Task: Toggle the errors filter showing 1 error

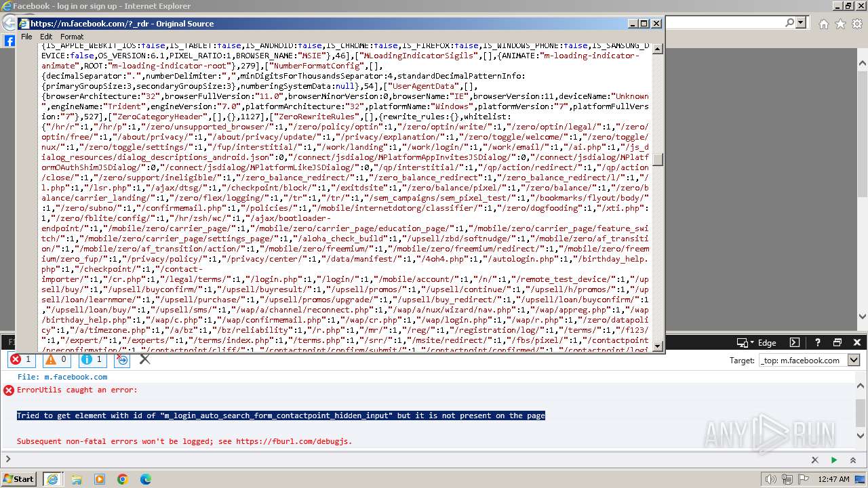Action: pos(21,359)
